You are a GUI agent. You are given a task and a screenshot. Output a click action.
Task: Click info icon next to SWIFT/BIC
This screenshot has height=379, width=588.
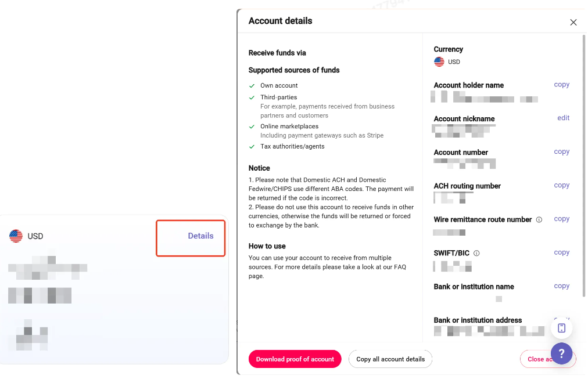pos(476,254)
